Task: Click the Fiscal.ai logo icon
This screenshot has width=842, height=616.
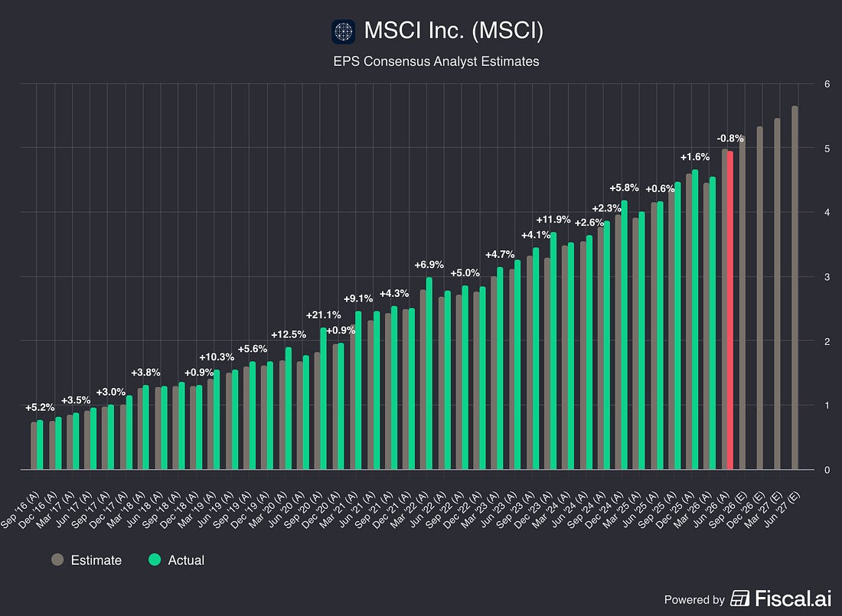Action: pyautogui.click(x=739, y=598)
